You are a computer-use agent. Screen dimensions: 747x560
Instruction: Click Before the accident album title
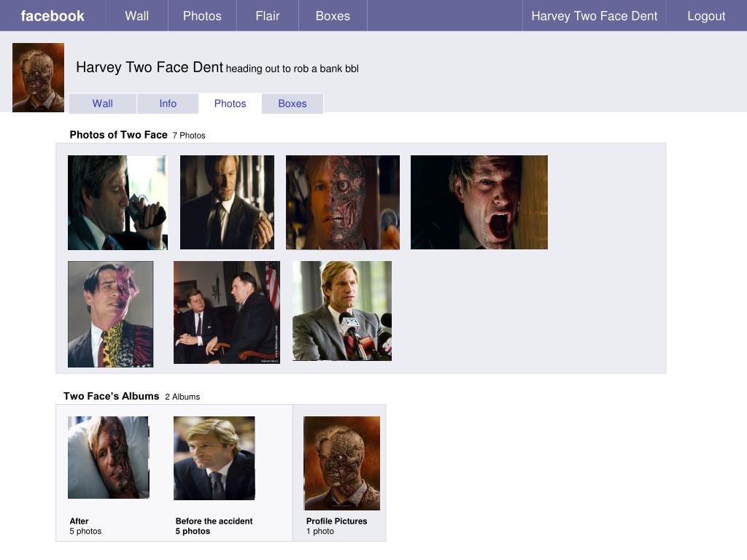(x=214, y=521)
